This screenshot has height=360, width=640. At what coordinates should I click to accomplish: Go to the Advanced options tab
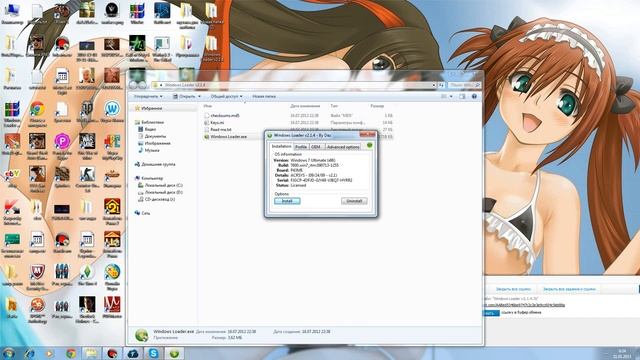343,147
